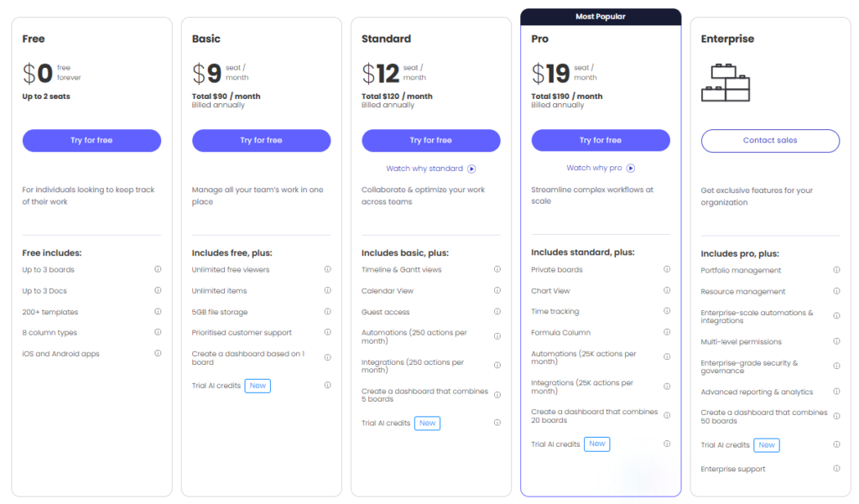The height and width of the screenshot is (504, 859).
Task: View details for "Portfolio management"
Action: tap(836, 269)
